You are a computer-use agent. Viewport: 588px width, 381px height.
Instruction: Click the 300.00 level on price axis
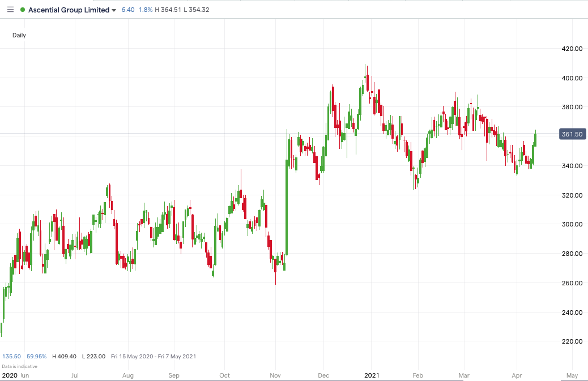pyautogui.click(x=571, y=224)
